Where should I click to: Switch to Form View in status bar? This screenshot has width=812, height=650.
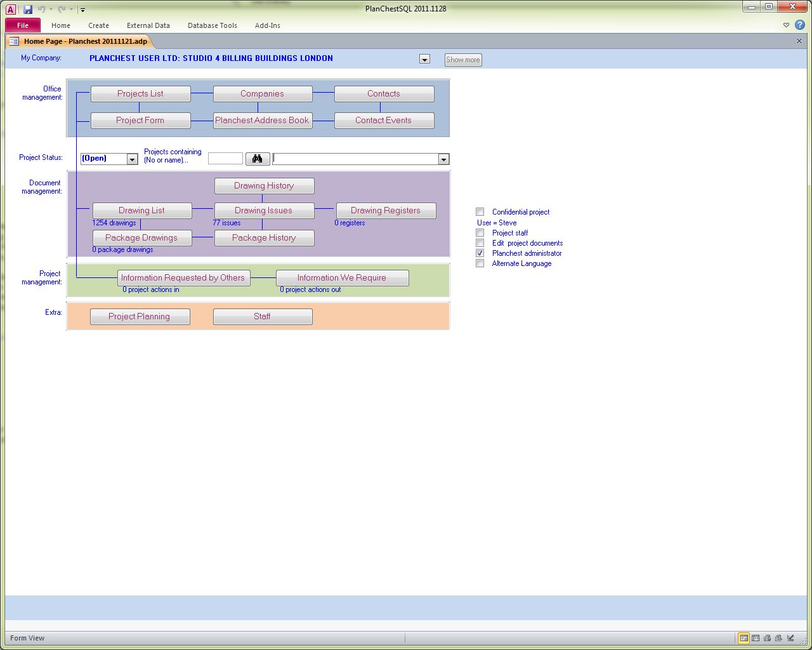(x=743, y=638)
